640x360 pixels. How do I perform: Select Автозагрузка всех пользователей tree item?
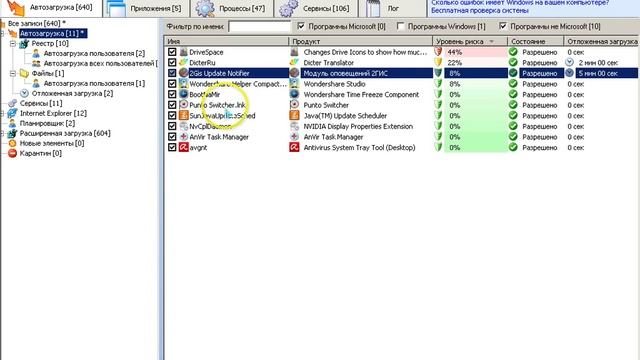100,63
